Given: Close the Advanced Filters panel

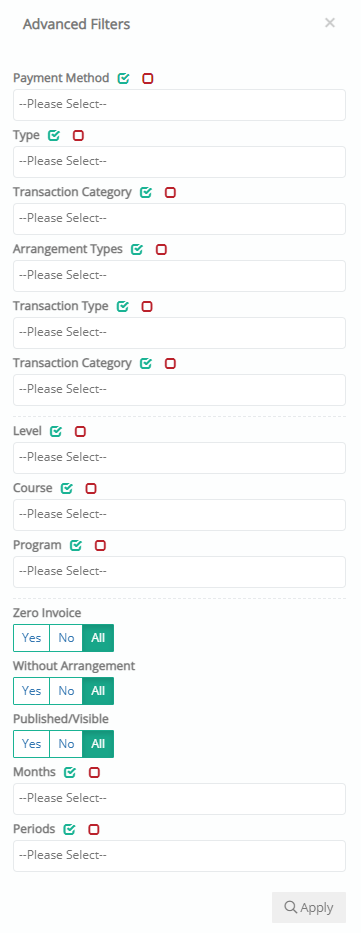Looking at the screenshot, I should 329,23.
